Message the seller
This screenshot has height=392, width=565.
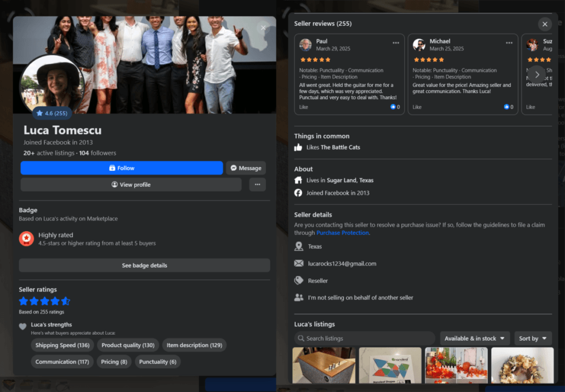(x=246, y=168)
